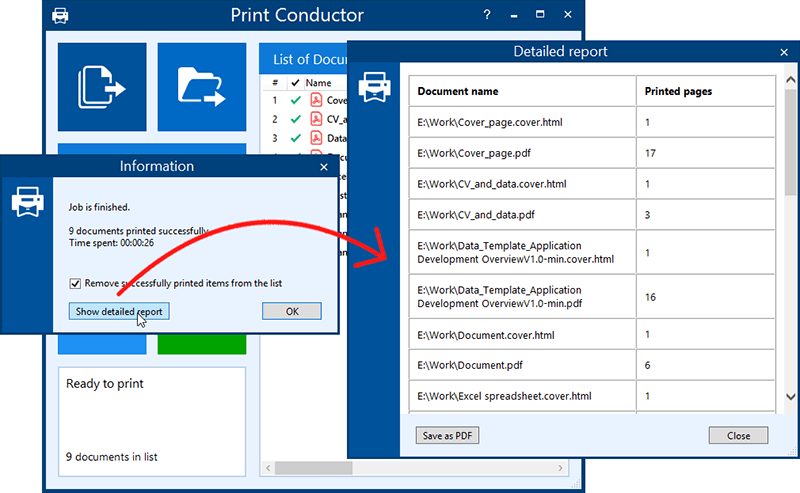Confirm with OK in Information dialog
Viewport: 800px width, 493px height.
[292, 311]
